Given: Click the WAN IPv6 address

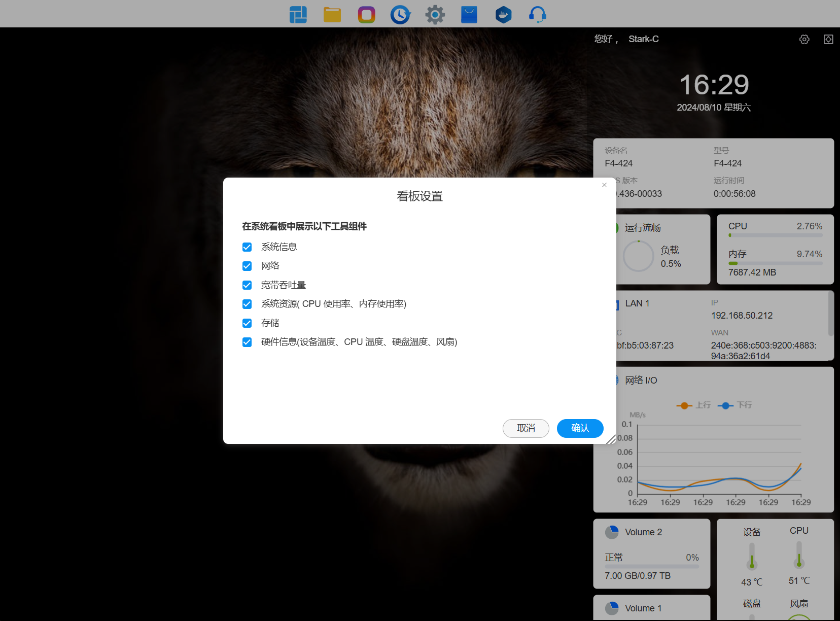Looking at the screenshot, I should pos(763,351).
